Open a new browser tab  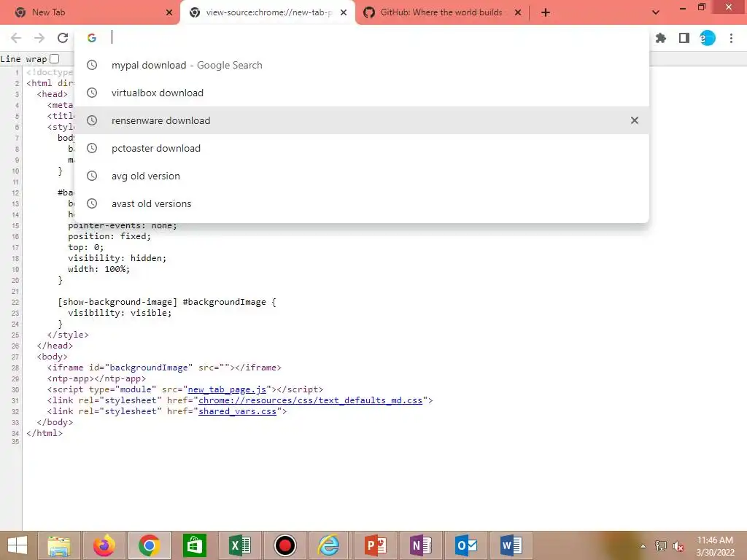(546, 12)
